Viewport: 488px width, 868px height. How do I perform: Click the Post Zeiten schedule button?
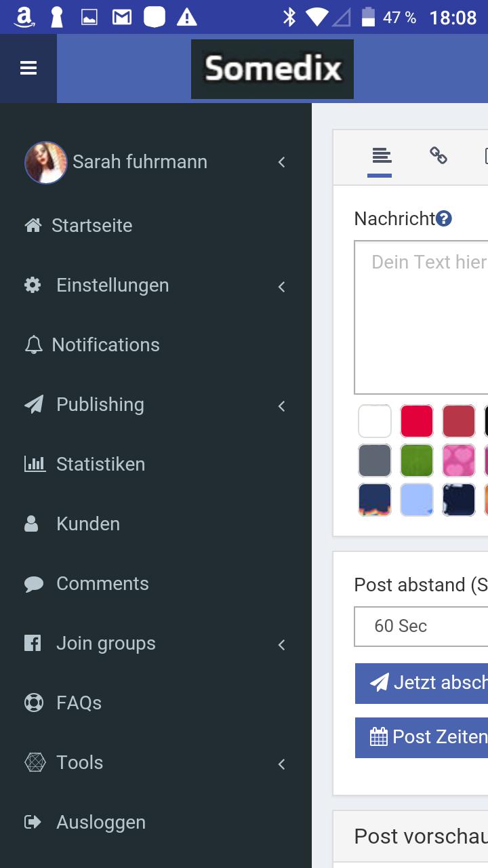click(x=422, y=736)
